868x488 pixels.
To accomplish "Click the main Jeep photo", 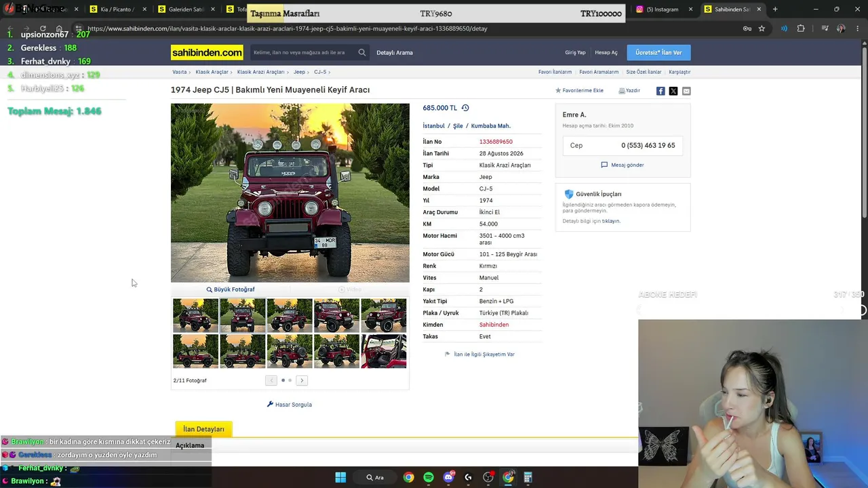I will 290,192.
